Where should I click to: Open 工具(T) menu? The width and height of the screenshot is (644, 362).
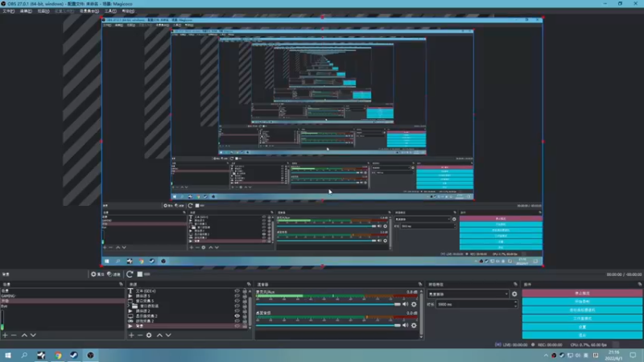click(110, 11)
